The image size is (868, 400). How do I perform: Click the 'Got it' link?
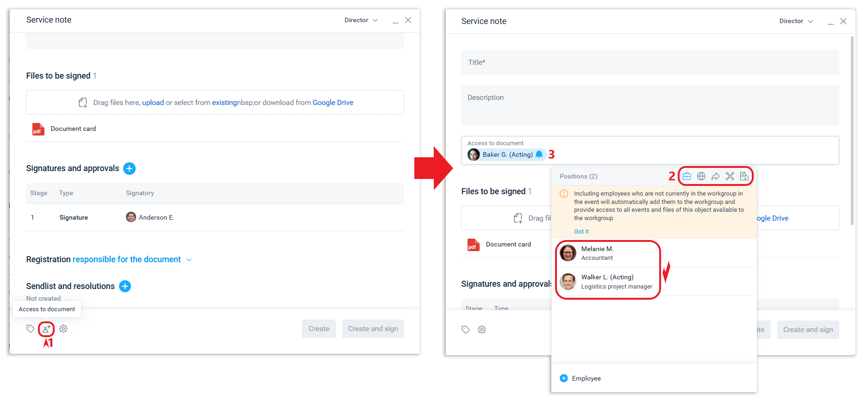click(x=581, y=232)
